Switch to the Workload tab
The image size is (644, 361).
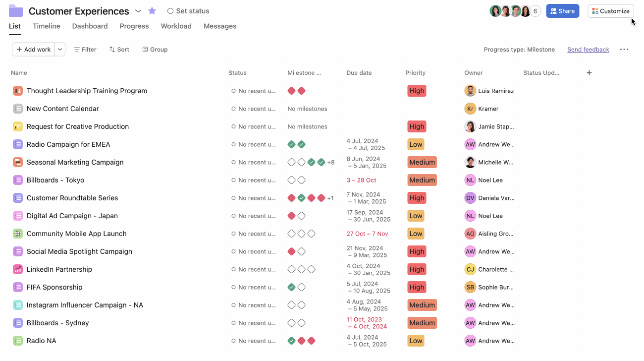[x=176, y=26]
